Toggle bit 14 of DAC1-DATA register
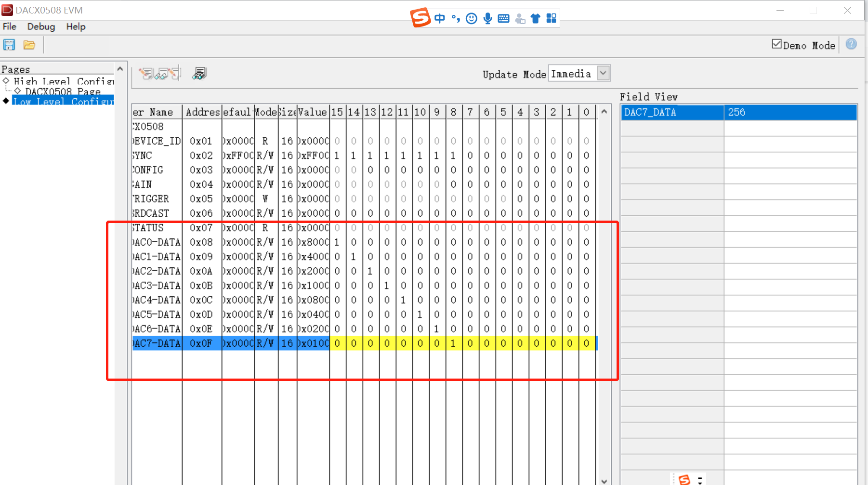This screenshot has height=485, width=868. (x=354, y=257)
